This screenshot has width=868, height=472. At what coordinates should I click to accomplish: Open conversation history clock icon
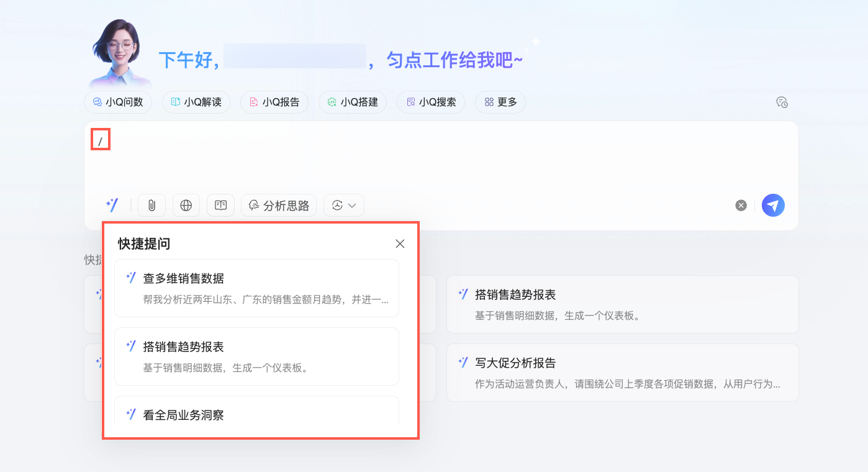click(782, 102)
